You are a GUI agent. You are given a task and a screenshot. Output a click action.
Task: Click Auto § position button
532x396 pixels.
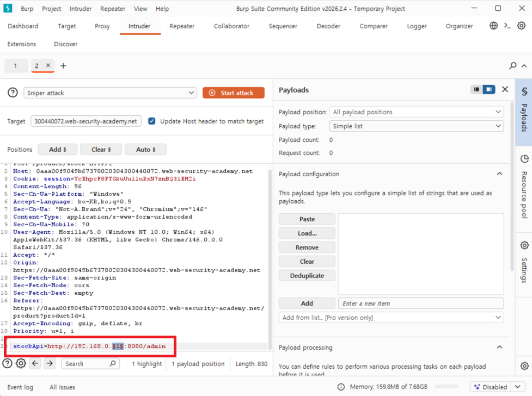[x=145, y=149]
